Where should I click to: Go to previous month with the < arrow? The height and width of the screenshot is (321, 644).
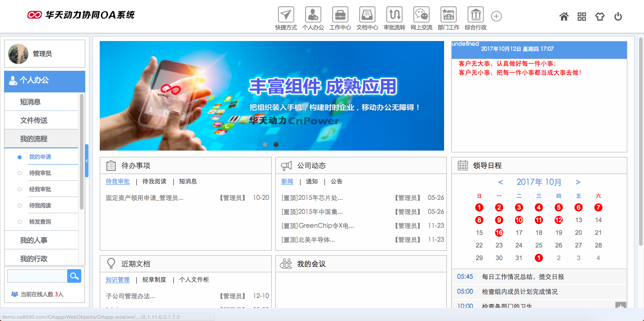(500, 182)
